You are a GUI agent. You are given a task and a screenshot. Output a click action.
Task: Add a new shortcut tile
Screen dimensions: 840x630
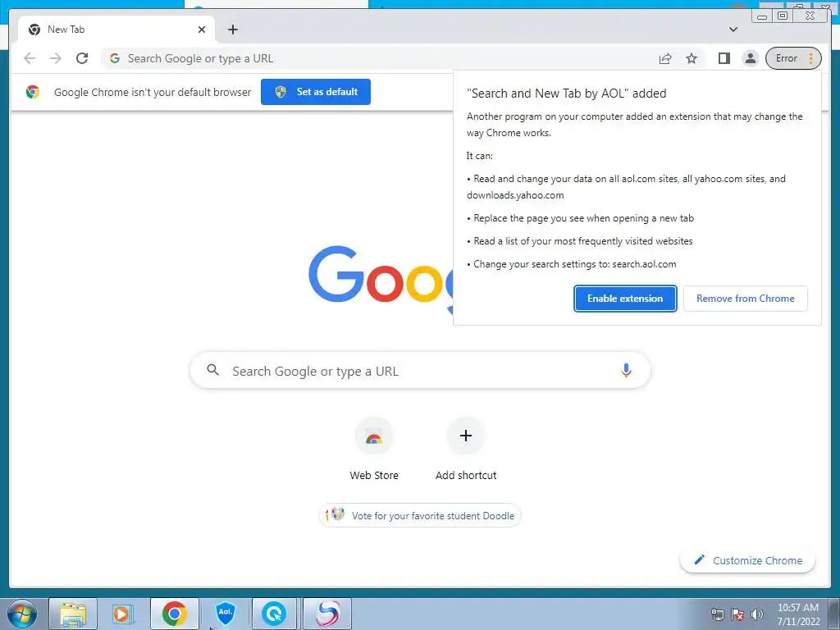pos(466,450)
